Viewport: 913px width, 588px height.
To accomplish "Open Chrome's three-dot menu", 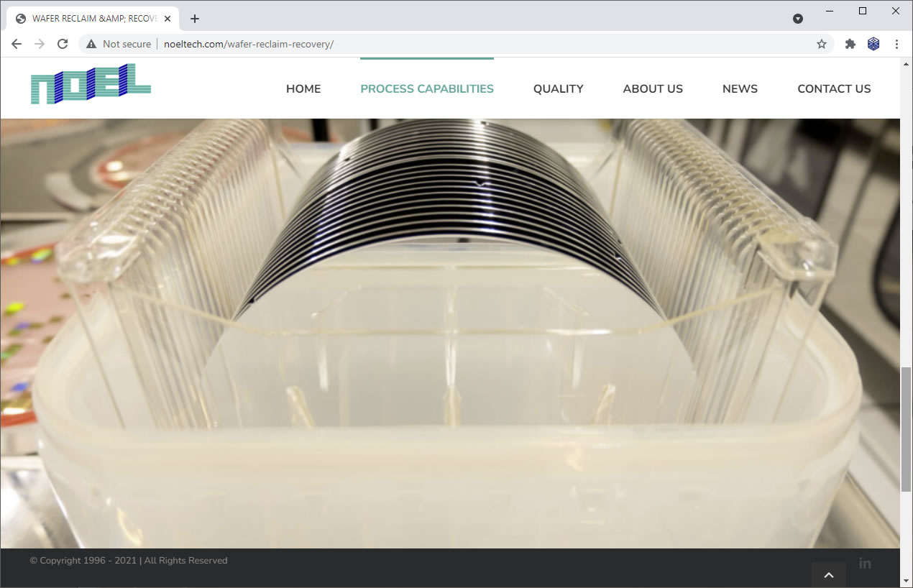I will [896, 44].
